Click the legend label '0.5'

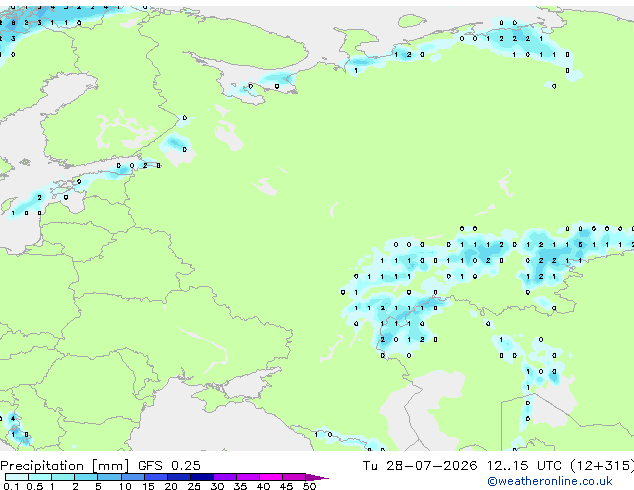[x=35, y=486]
